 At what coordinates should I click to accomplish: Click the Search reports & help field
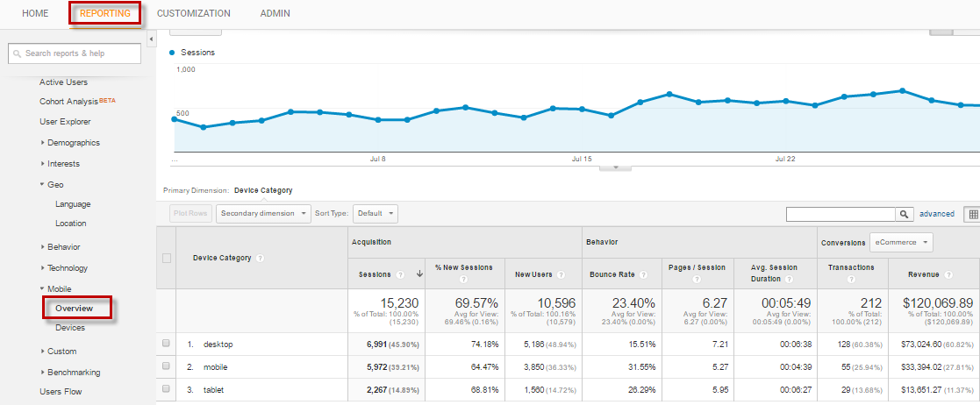(x=75, y=53)
